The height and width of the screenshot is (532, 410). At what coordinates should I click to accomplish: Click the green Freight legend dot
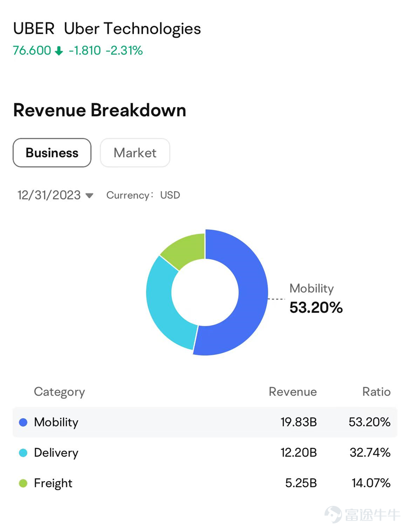pyautogui.click(x=23, y=483)
